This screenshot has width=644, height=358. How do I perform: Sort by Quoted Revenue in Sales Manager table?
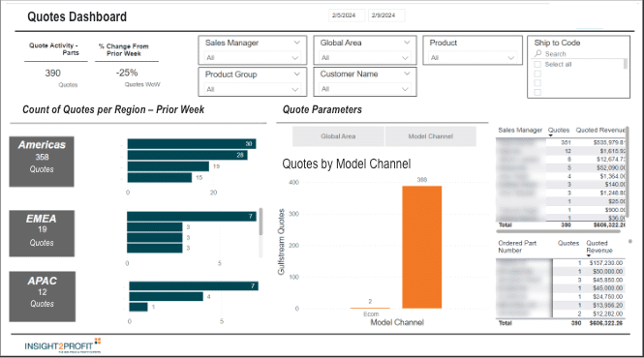(x=600, y=131)
